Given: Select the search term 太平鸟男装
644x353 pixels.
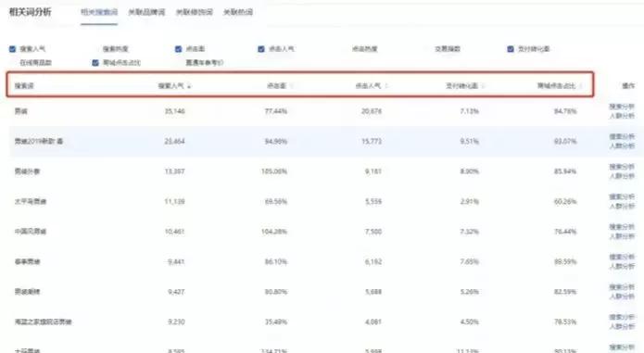Looking at the screenshot, I should [x=31, y=202].
